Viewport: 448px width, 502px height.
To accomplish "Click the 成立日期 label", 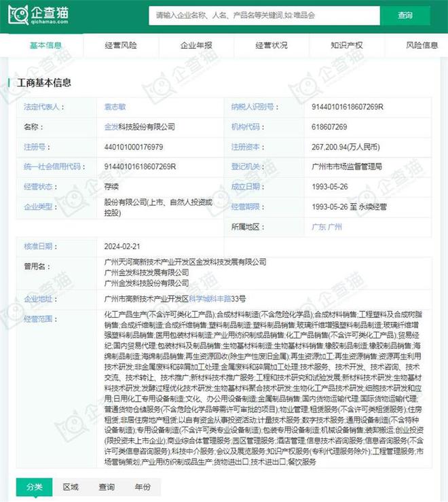I will (x=248, y=187).
